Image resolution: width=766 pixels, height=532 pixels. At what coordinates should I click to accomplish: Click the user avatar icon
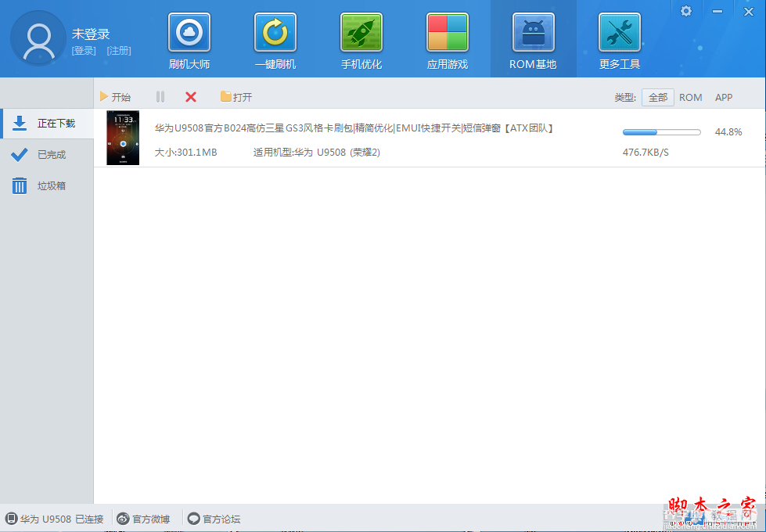(38, 38)
